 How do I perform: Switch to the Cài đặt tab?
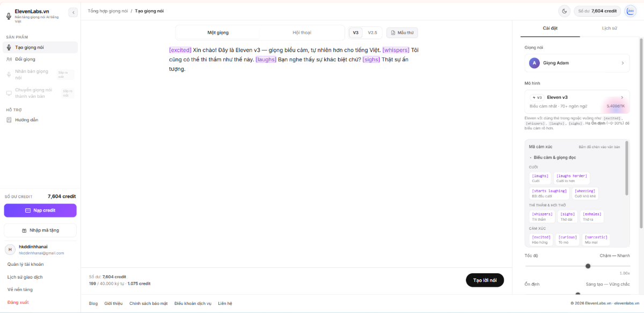(550, 28)
